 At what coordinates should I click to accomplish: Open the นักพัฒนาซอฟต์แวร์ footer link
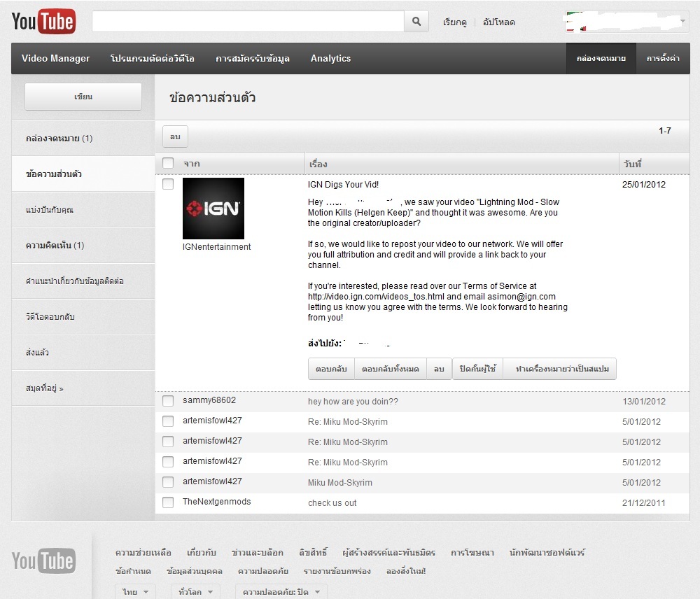547,553
